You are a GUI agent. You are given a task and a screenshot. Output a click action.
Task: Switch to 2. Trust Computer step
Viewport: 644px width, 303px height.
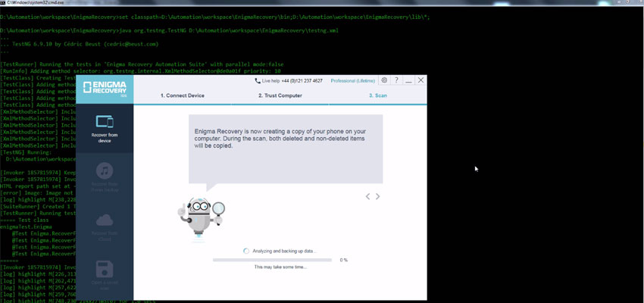point(280,95)
